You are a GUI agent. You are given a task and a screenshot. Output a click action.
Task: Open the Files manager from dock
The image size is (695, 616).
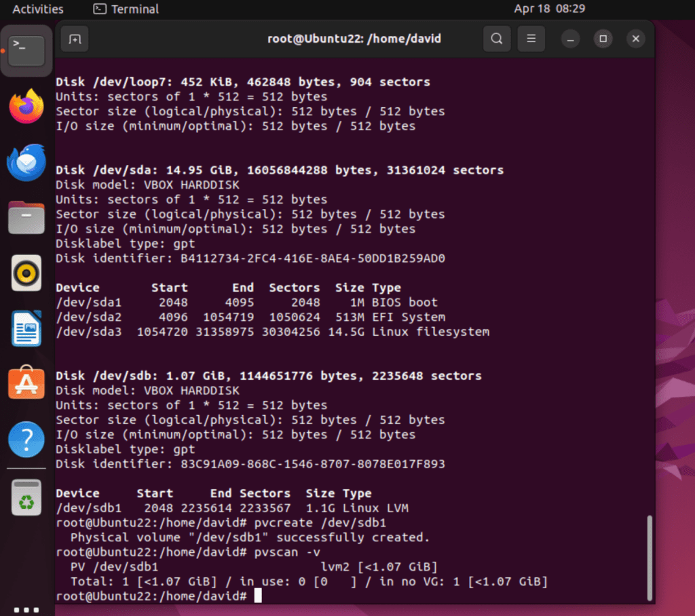click(26, 218)
